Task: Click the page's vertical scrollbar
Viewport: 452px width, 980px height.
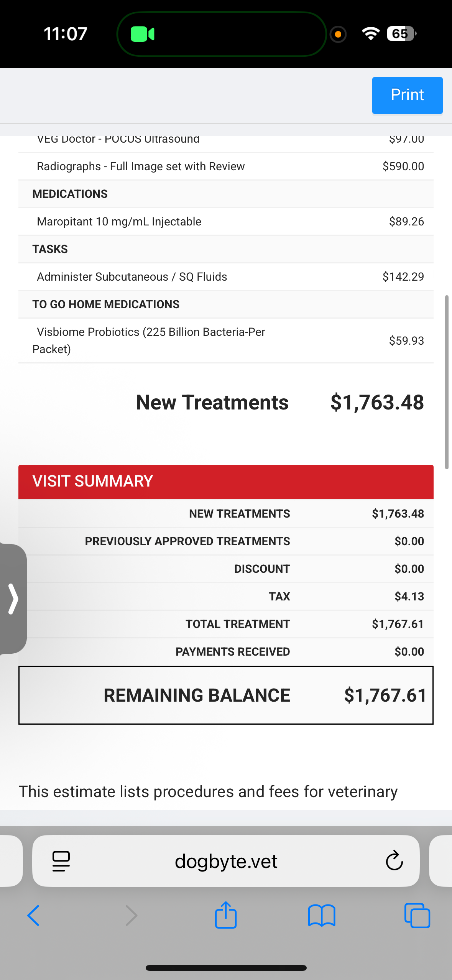Action: (446, 382)
